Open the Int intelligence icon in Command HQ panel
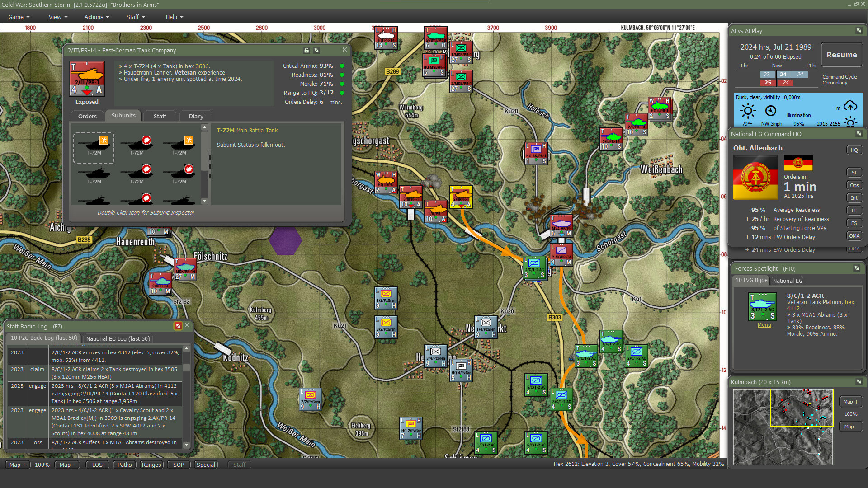868x488 pixels. coord(854,197)
